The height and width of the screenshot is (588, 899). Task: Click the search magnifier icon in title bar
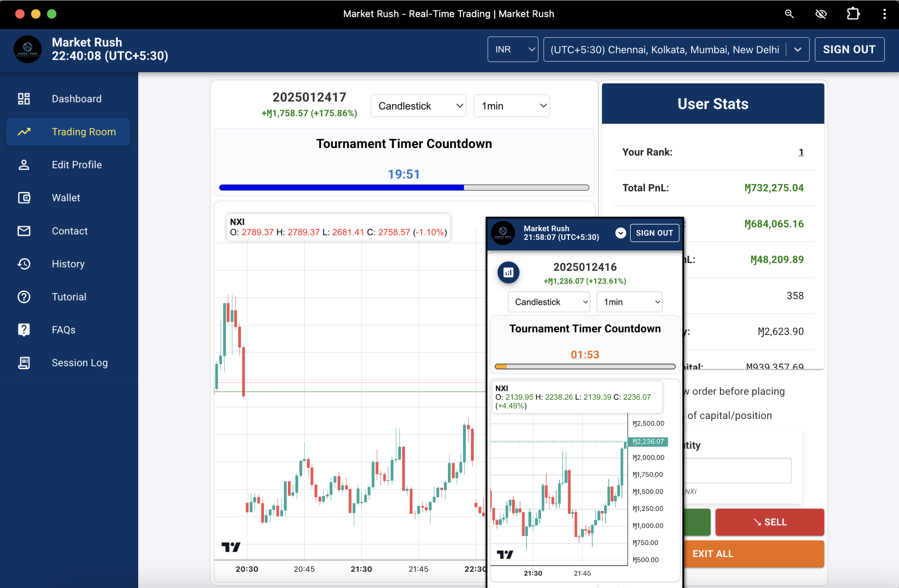coord(789,14)
